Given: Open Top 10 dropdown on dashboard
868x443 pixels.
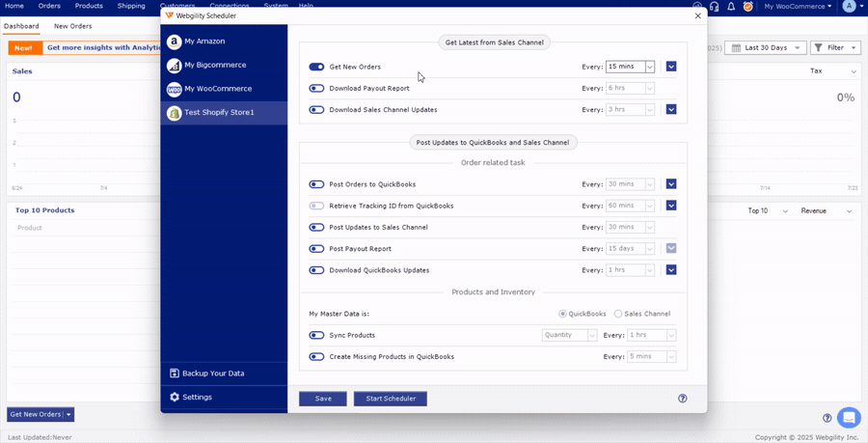Looking at the screenshot, I should coord(766,211).
